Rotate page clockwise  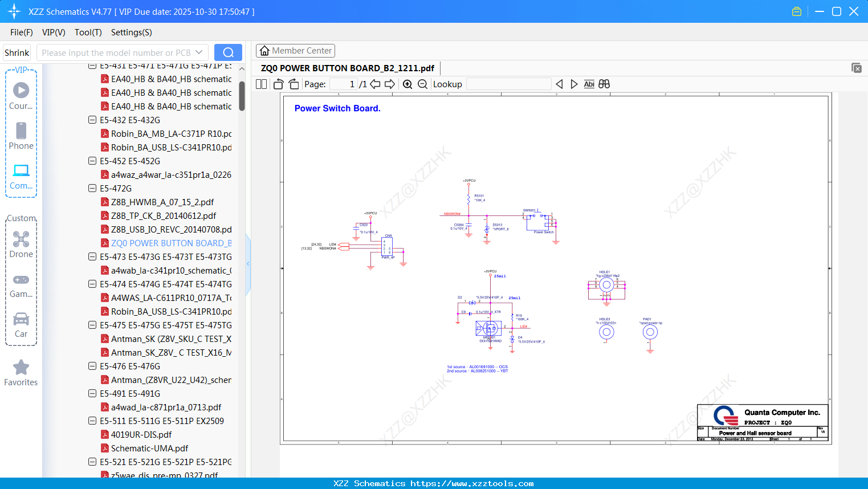294,84
